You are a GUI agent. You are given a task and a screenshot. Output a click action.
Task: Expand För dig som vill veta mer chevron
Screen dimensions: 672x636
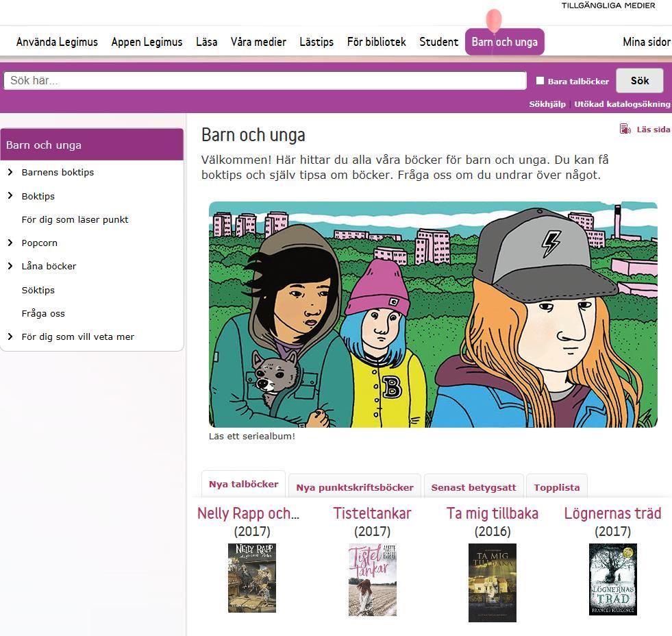click(x=10, y=337)
